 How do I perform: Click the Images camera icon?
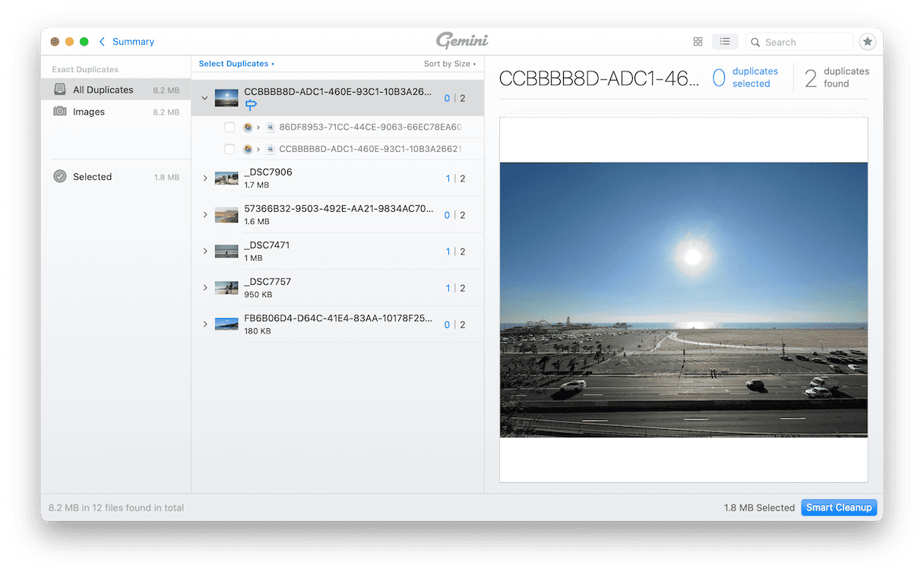pyautogui.click(x=60, y=111)
